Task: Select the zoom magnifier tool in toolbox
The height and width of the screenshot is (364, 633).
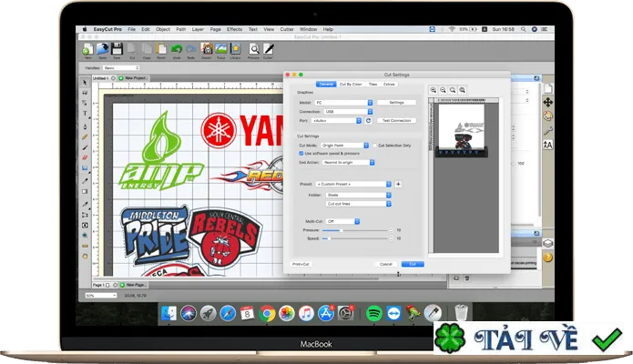Action: (85, 235)
